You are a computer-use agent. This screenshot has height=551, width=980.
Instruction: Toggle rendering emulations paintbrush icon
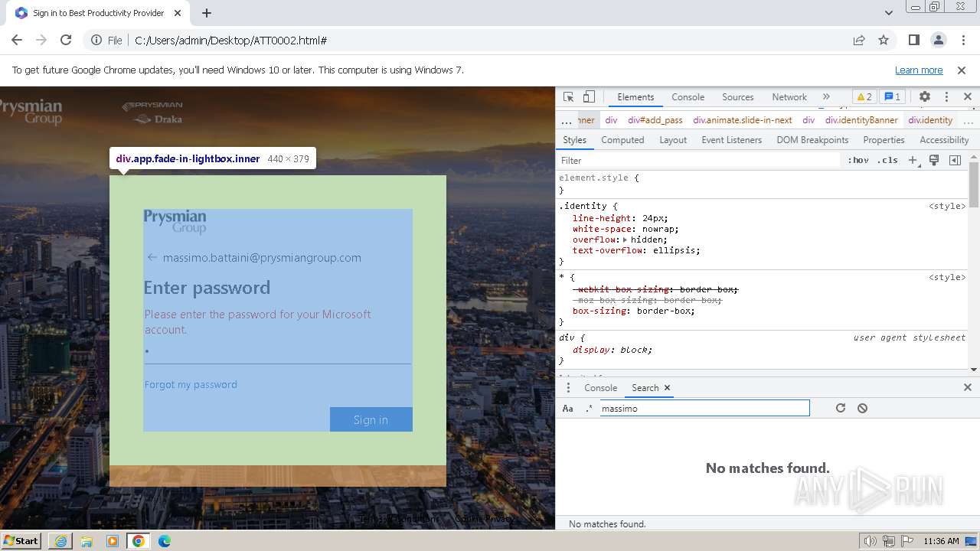(934, 161)
